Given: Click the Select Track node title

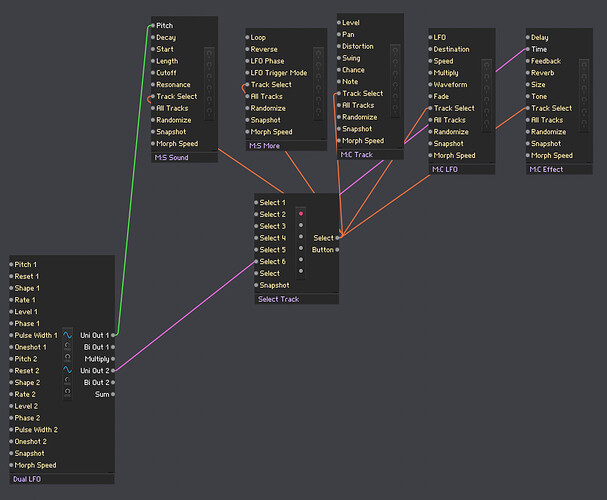Looking at the screenshot, I should (x=278, y=299).
